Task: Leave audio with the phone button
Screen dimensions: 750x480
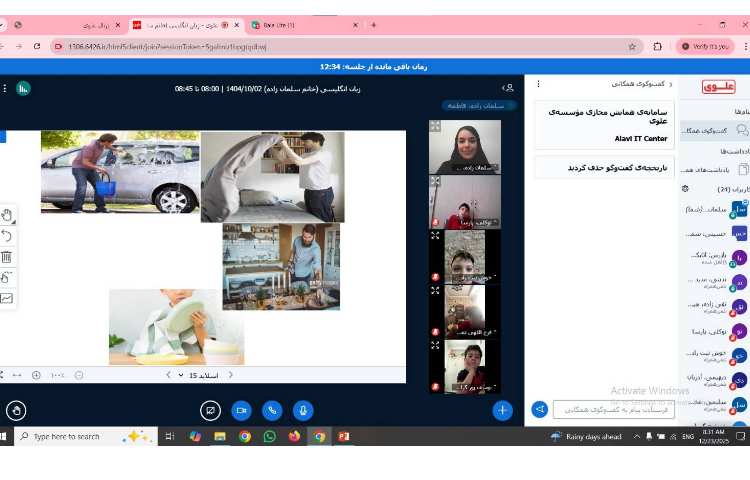Action: (272, 411)
